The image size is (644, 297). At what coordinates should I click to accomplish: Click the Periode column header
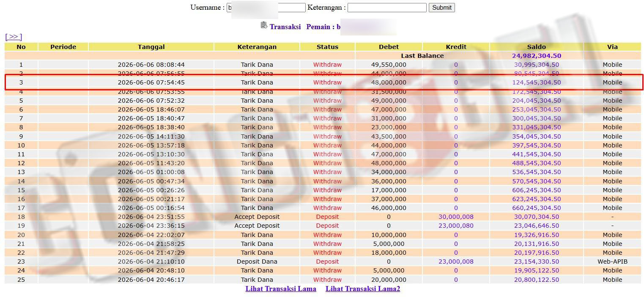pyautogui.click(x=63, y=47)
